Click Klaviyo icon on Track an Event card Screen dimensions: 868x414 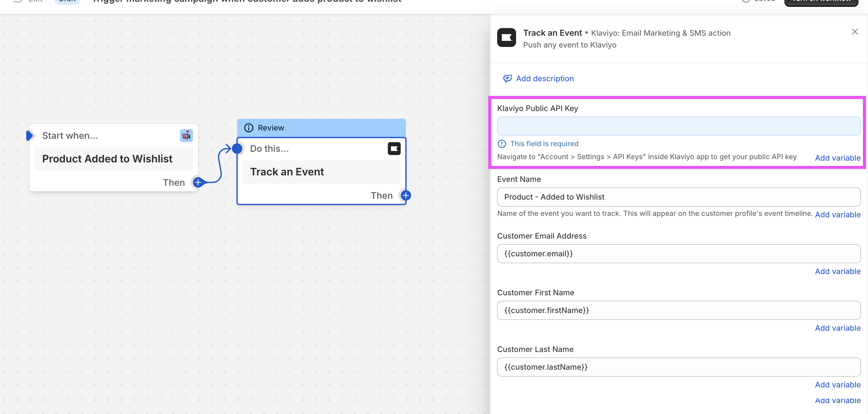[x=394, y=149]
